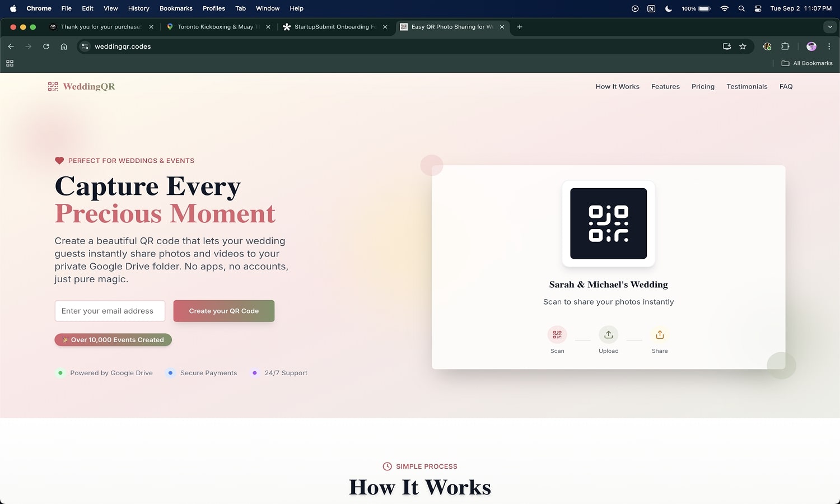Open Chrome three-dot menu
This screenshot has height=504, width=840.
[829, 46]
